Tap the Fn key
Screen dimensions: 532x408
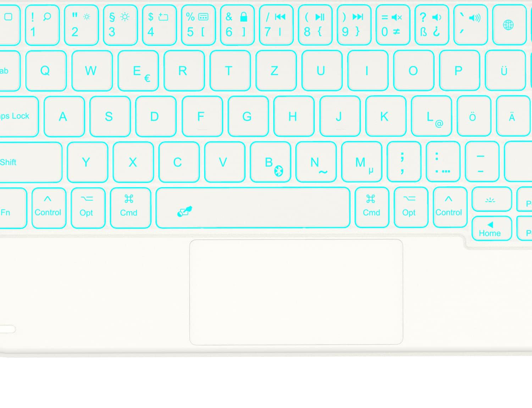[x=12, y=208]
